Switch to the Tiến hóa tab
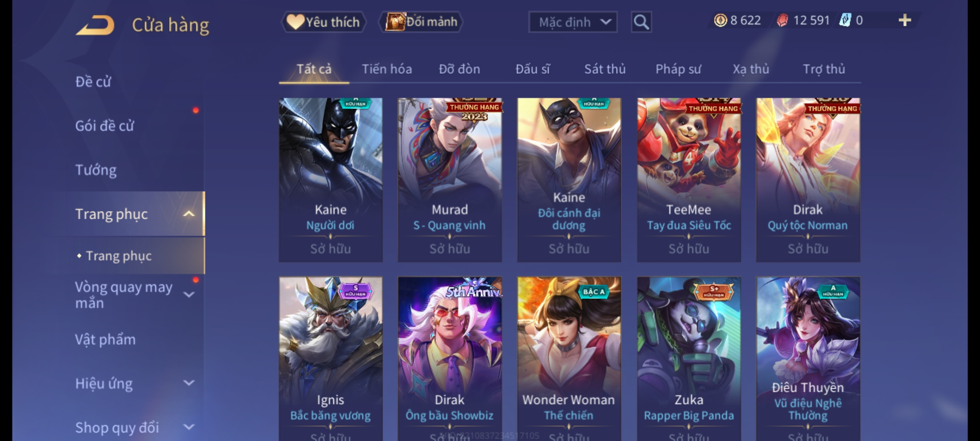Image resolution: width=980 pixels, height=441 pixels. pyautogui.click(x=387, y=69)
